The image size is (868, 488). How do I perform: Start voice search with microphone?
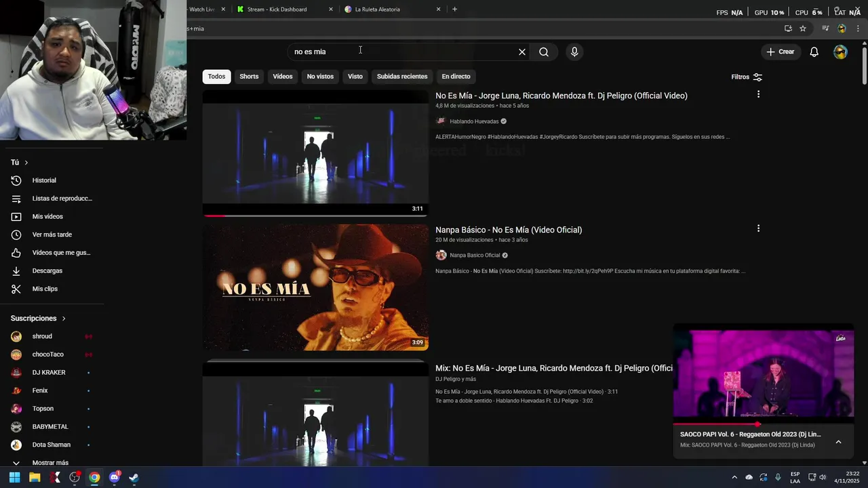(574, 52)
